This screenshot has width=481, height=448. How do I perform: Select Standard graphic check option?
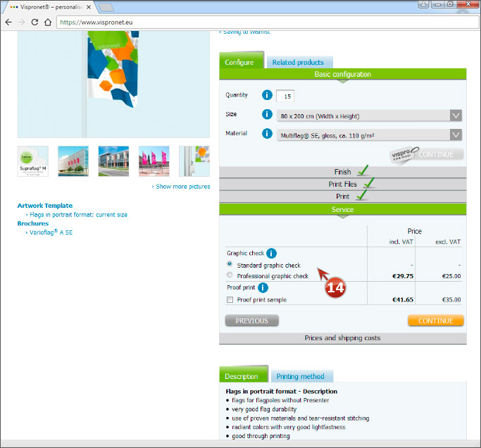click(x=230, y=264)
